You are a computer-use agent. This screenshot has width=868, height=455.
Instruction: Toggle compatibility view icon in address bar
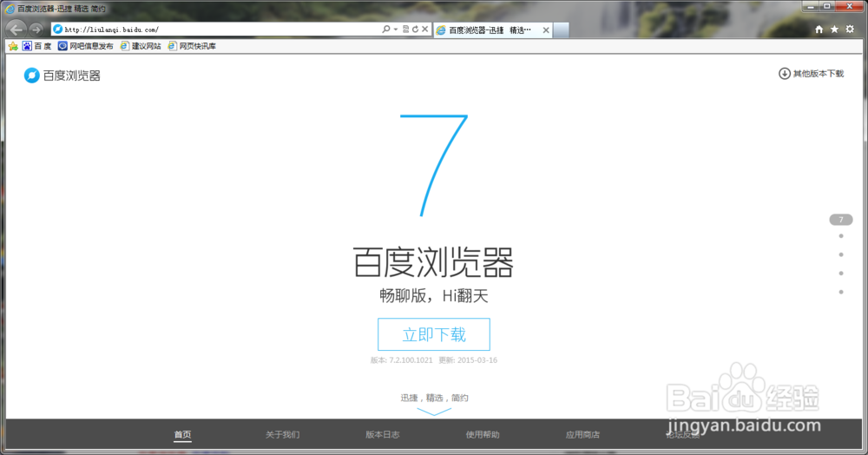coord(405,30)
